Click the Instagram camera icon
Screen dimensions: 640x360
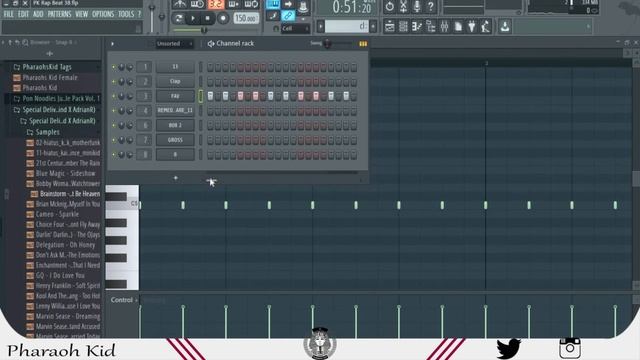570,348
